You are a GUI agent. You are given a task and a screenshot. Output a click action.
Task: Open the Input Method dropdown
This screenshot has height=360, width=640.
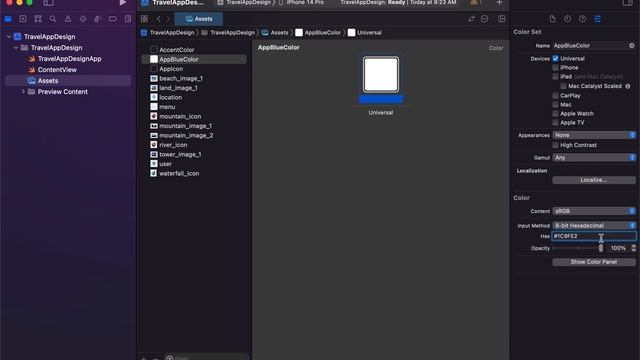click(x=594, y=225)
